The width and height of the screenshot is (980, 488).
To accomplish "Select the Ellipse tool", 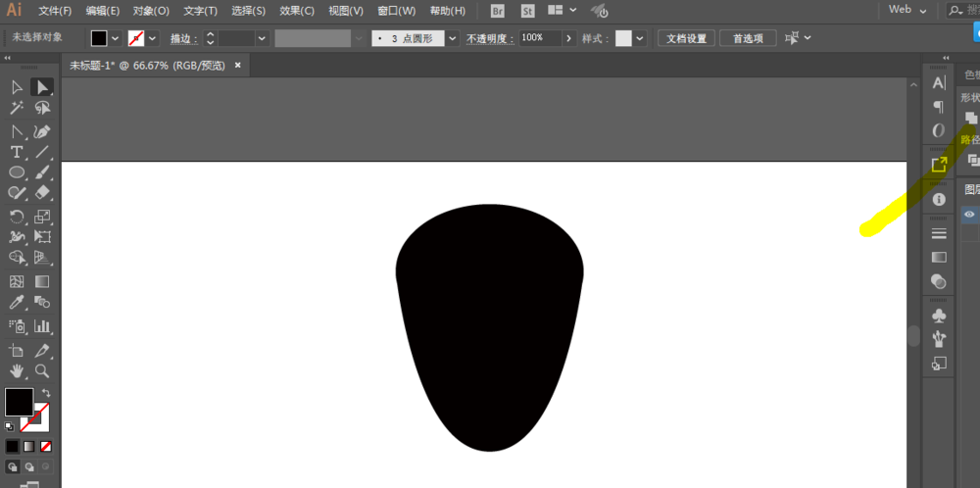I will tap(17, 172).
